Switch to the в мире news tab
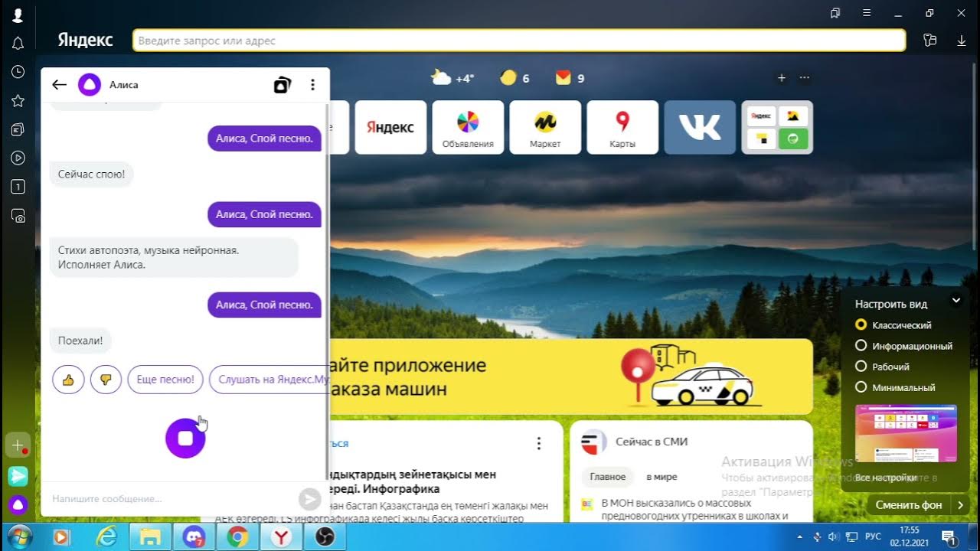The height and width of the screenshot is (551, 980). click(661, 477)
